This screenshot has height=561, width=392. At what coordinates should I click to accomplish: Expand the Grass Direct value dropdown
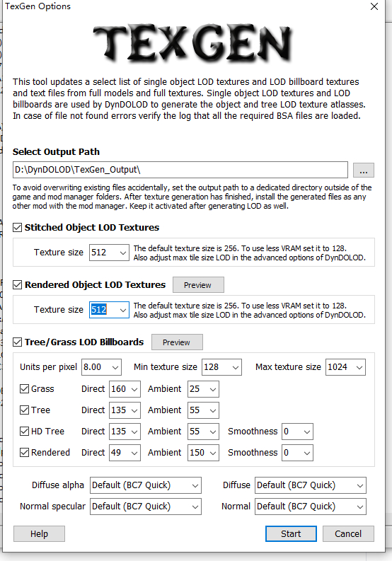click(x=125, y=389)
